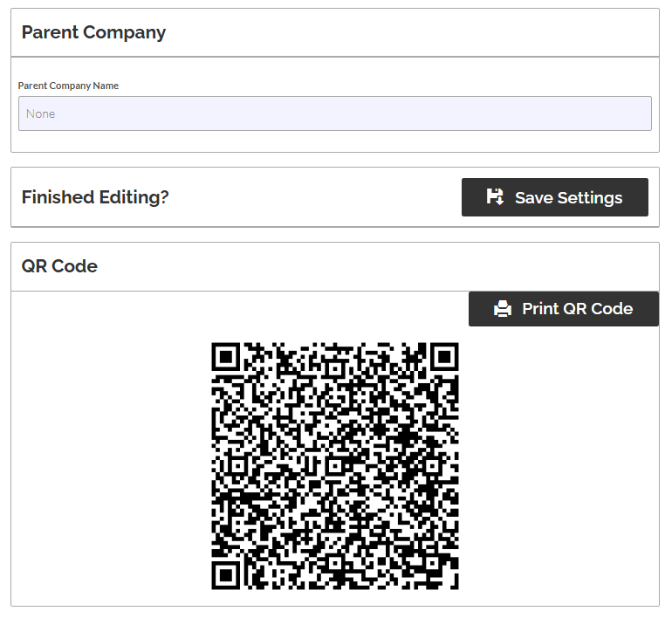Click the QR code's top-left finder square

pos(226,356)
